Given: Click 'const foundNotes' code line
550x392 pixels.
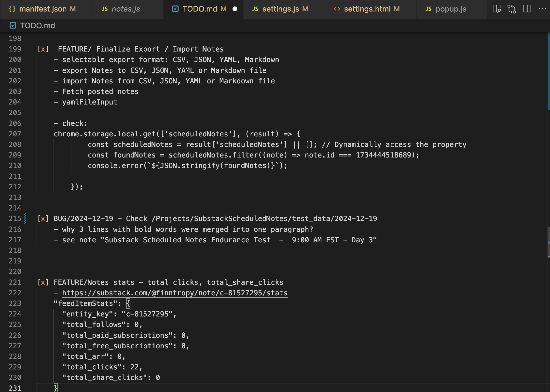Looking at the screenshot, I should [x=253, y=155].
